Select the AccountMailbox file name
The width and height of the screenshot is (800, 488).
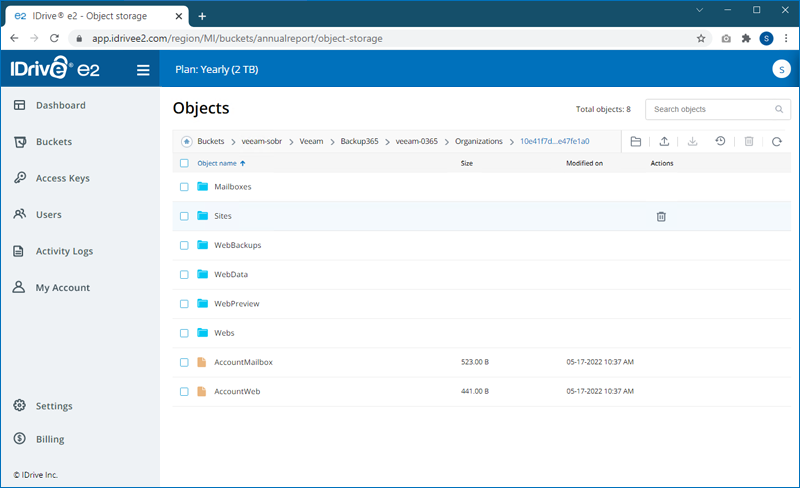click(x=243, y=362)
